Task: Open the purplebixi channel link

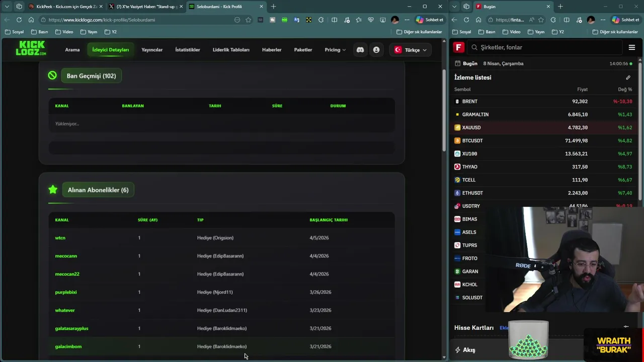Action: click(66, 292)
